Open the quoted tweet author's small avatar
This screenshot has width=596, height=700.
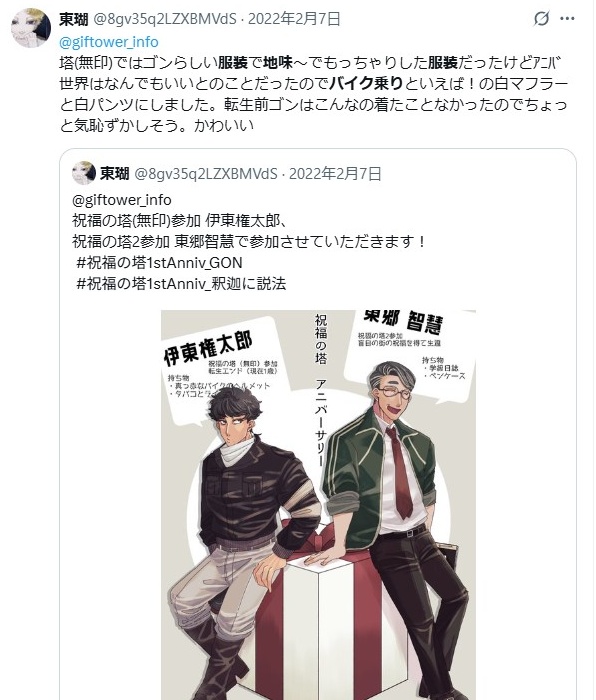point(84,173)
